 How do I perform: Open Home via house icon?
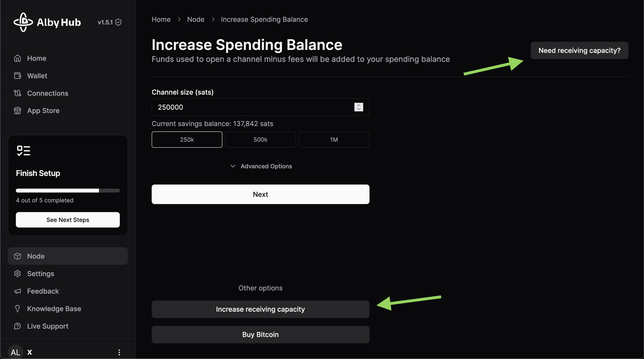point(18,58)
